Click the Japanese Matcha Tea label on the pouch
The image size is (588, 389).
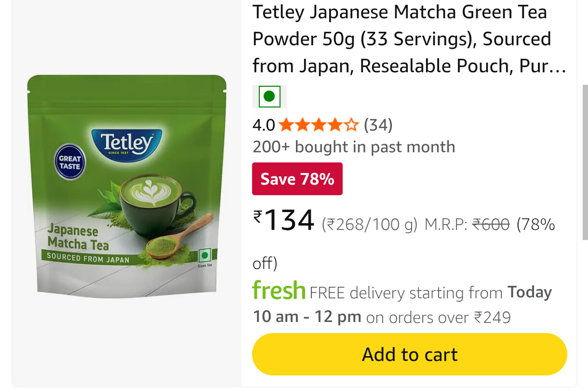(x=78, y=237)
